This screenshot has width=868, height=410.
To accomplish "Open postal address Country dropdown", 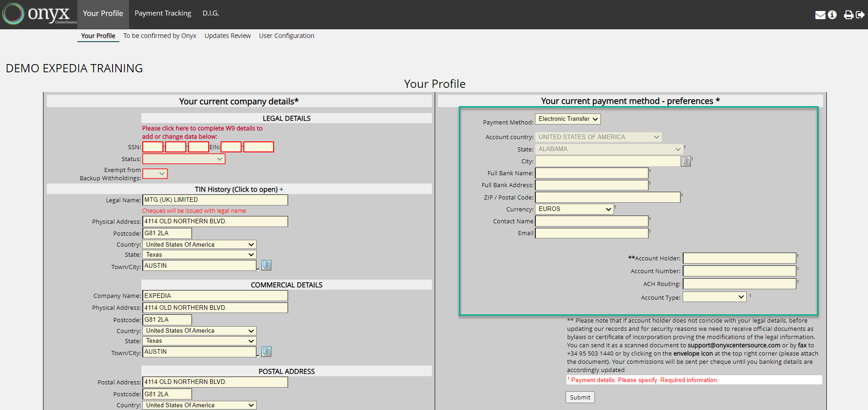I will tap(199, 405).
